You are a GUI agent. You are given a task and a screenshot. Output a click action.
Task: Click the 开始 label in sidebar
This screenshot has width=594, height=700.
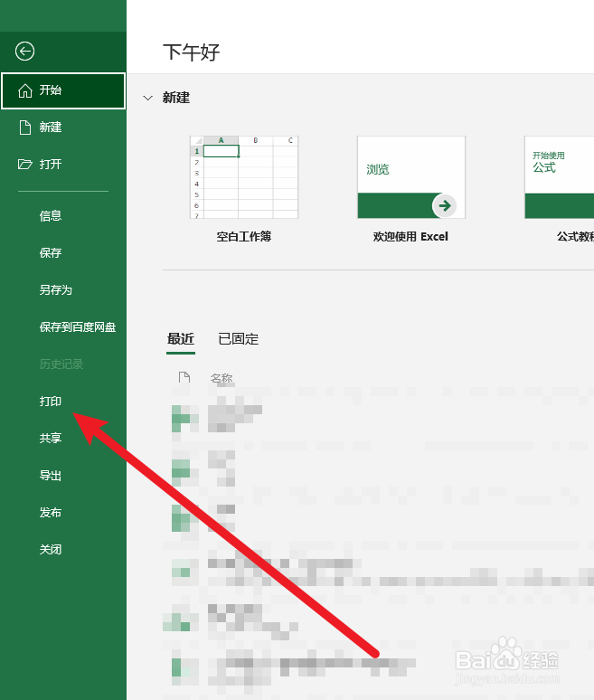50,90
